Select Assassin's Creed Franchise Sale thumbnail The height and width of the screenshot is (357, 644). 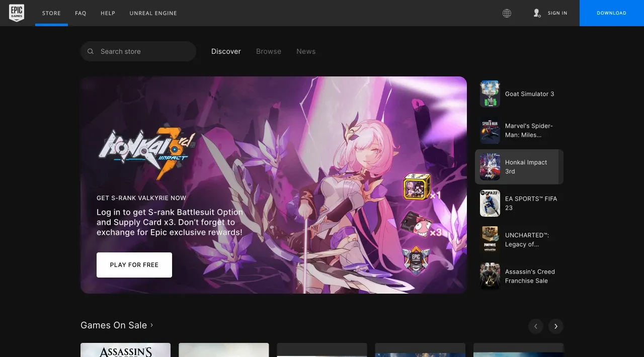(490, 276)
